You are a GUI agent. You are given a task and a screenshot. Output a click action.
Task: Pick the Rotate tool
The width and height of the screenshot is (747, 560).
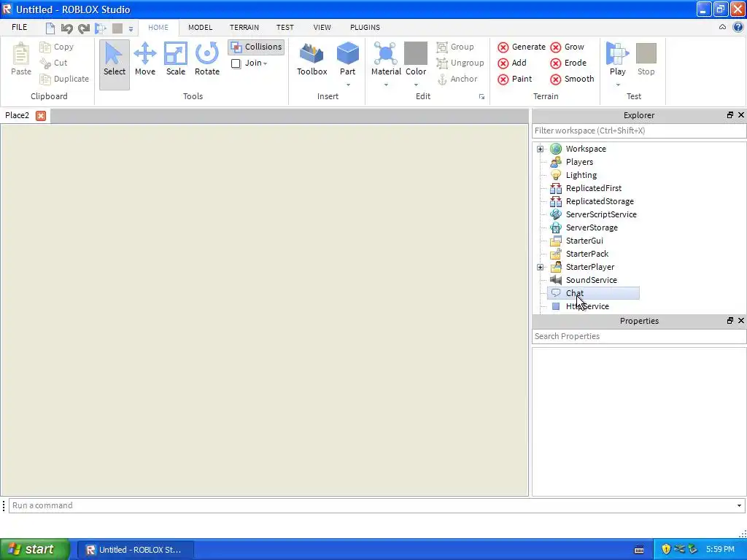click(206, 60)
